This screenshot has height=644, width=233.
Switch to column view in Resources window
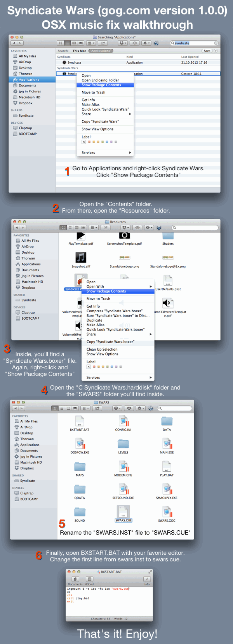pos(77,228)
